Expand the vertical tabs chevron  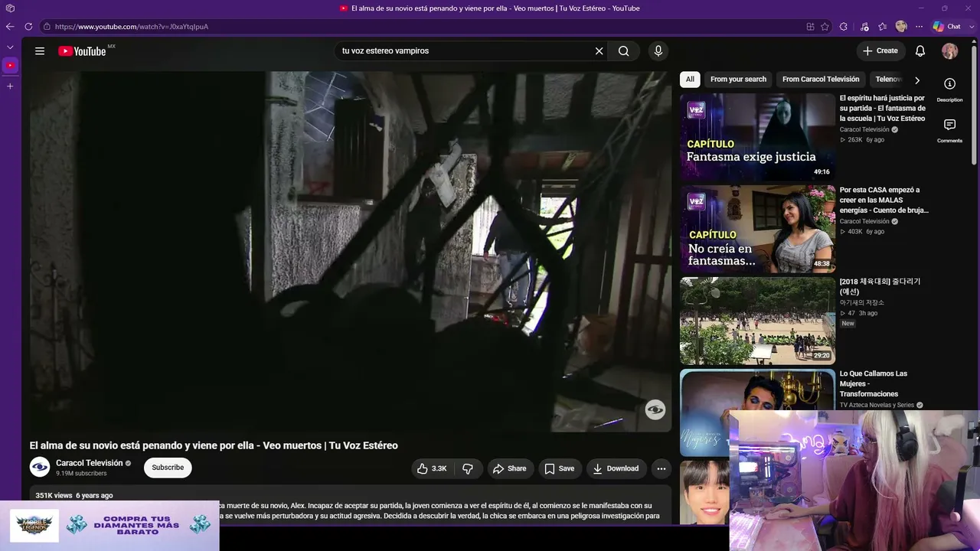tap(10, 47)
